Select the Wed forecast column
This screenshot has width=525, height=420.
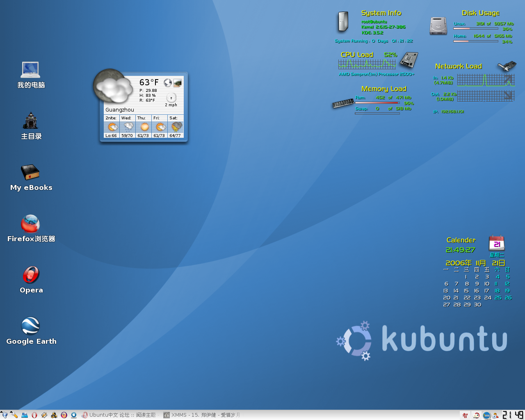tap(128, 126)
